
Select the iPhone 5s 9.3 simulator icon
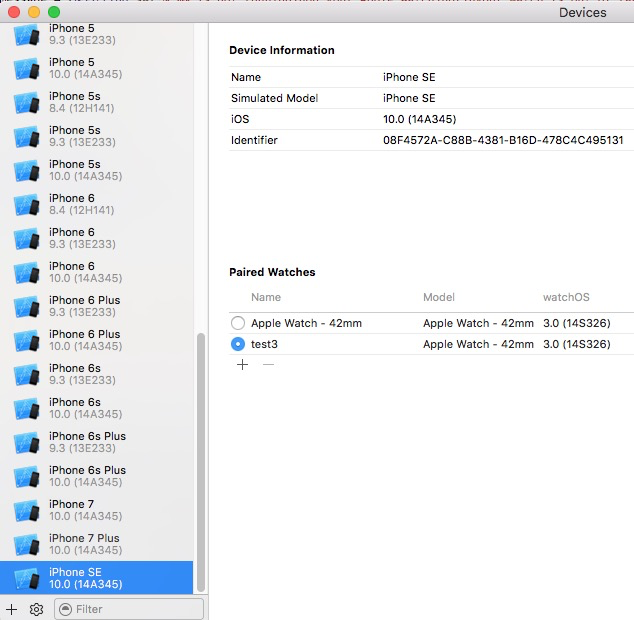coord(27,137)
